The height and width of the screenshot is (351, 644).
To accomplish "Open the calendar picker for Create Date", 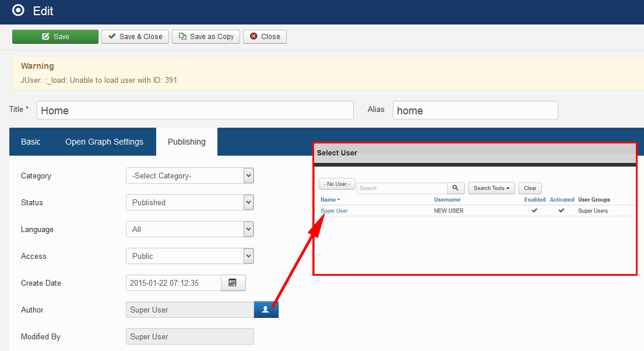I will coord(233,283).
